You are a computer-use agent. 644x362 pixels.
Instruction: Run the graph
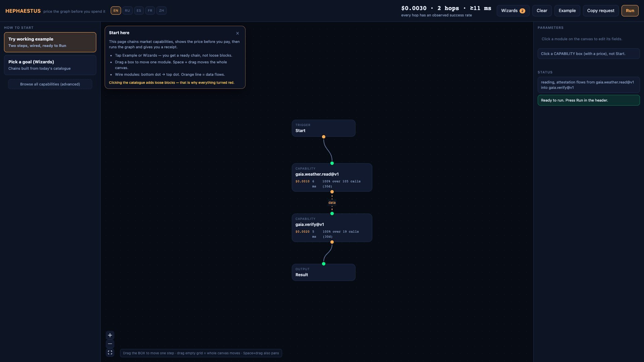click(x=630, y=11)
